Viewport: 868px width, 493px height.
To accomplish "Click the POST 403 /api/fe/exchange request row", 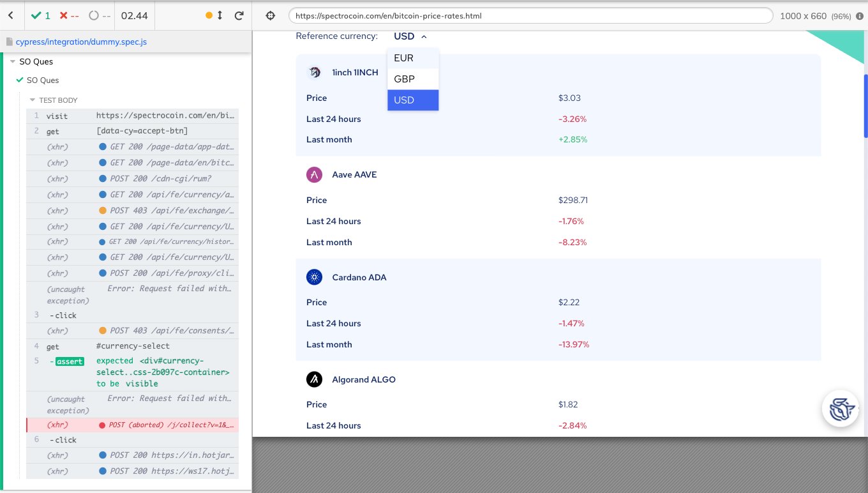I will (133, 210).
